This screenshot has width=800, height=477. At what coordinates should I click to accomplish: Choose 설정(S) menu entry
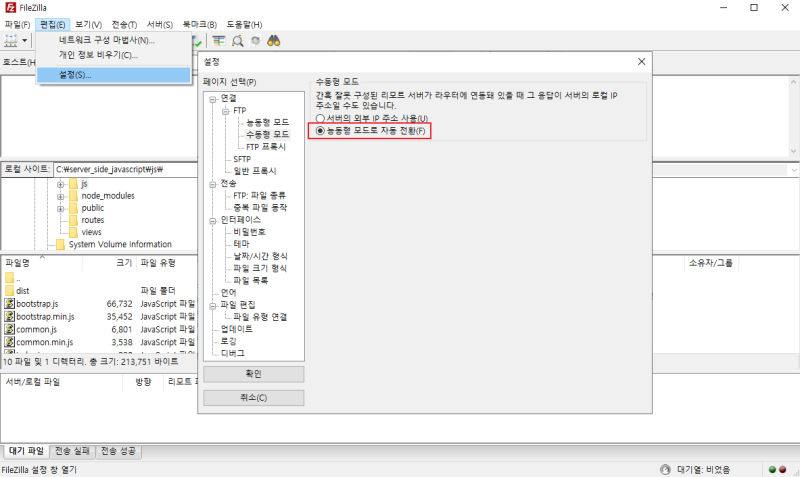[113, 74]
